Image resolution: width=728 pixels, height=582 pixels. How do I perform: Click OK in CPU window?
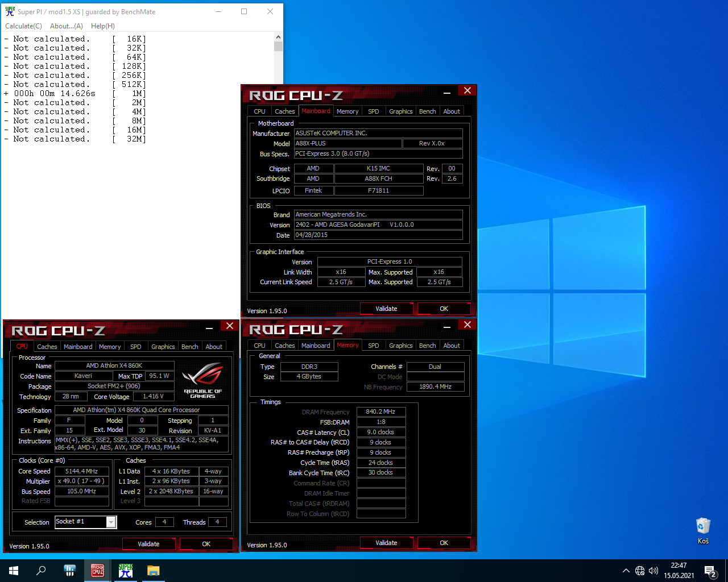pyautogui.click(x=206, y=544)
